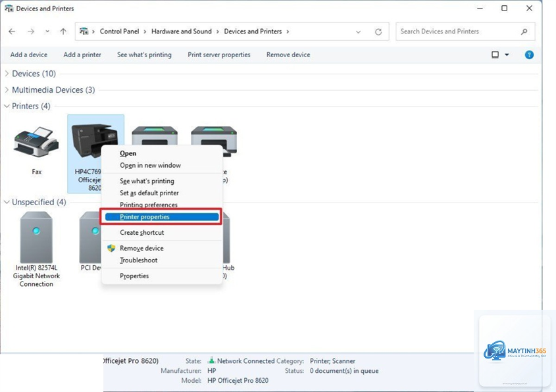Viewport: 556px width, 392px height.
Task: Click the 0 document(s) in queue status
Action: 344,371
